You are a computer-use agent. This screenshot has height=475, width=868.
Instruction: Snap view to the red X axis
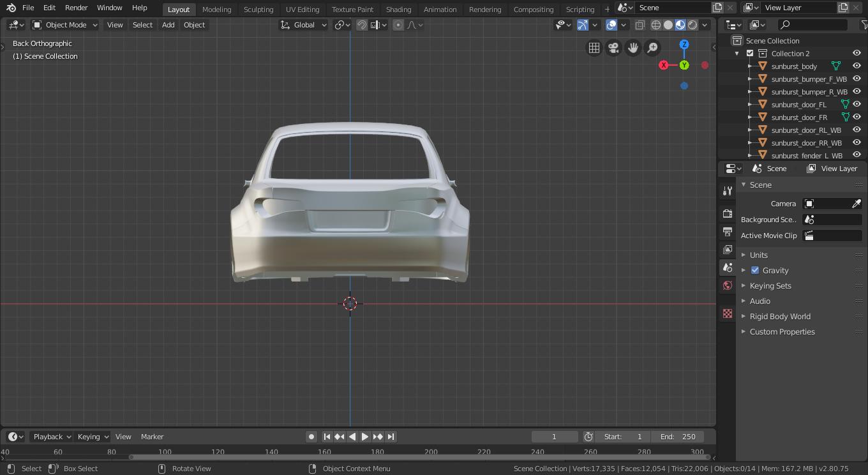coord(664,65)
